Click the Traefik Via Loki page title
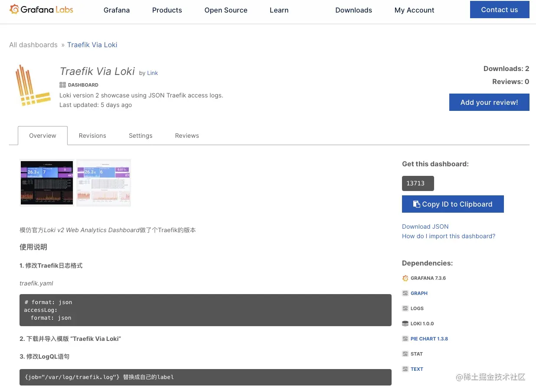Image resolution: width=536 pixels, height=392 pixels. 97,71
